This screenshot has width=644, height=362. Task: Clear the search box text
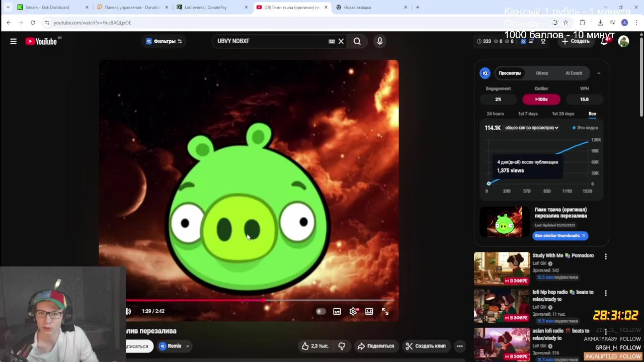pos(341,41)
